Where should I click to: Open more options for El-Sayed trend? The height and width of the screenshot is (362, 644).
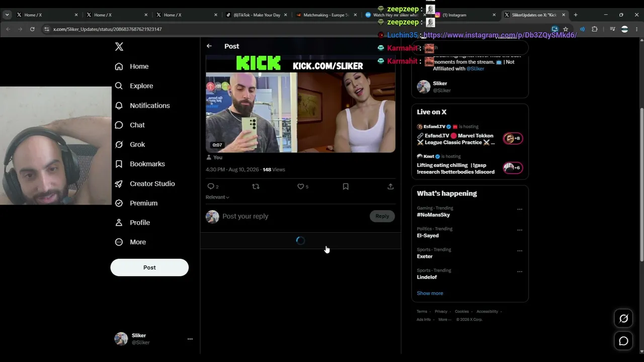coord(520,230)
